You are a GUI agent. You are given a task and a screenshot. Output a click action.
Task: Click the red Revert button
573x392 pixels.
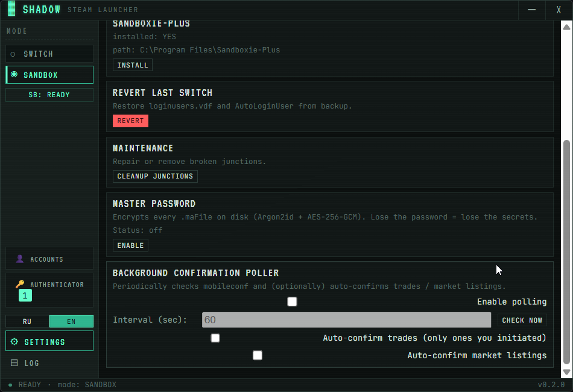130,121
